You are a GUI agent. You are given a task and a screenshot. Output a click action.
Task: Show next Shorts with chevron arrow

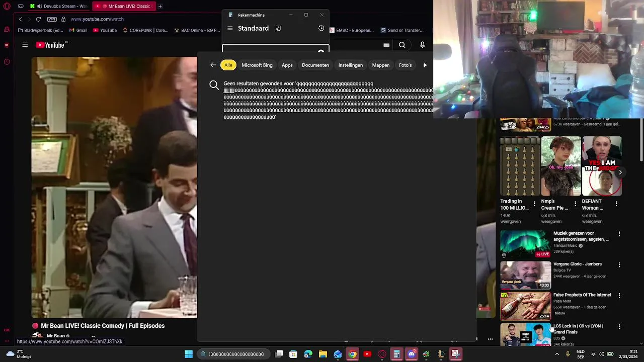(620, 172)
